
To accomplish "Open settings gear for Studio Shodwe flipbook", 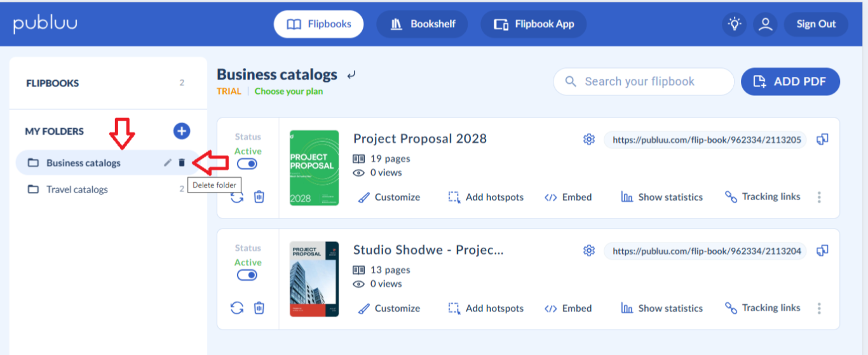I will pyautogui.click(x=589, y=250).
